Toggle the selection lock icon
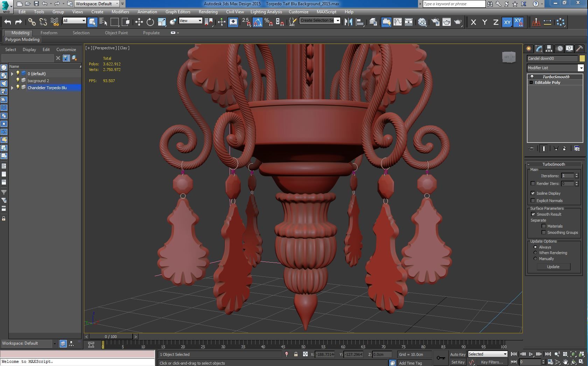Viewport: 588px width, 366px height. click(x=296, y=354)
